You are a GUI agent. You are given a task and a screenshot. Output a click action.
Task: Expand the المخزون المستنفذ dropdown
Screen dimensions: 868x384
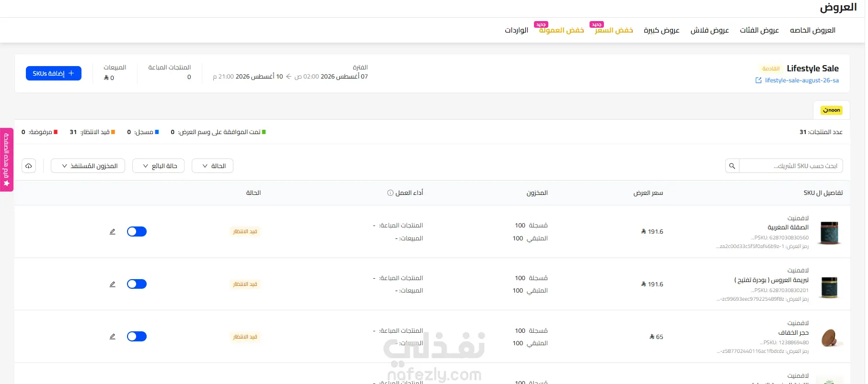click(88, 166)
